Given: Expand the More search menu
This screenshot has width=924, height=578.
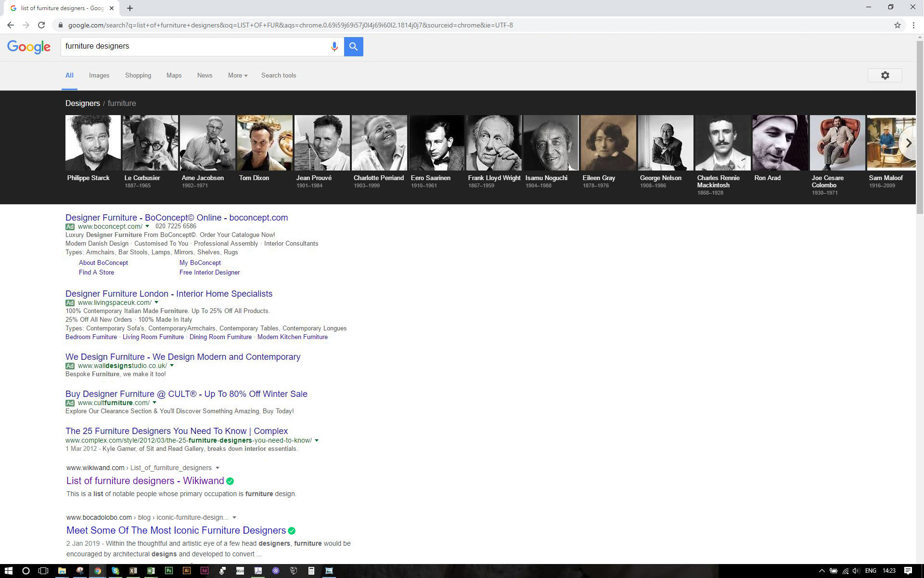Looking at the screenshot, I should tap(238, 76).
